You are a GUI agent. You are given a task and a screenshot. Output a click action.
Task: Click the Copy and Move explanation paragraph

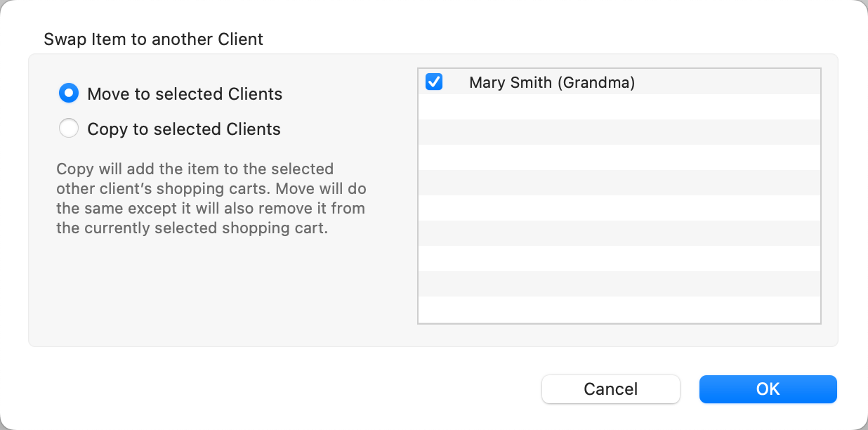[x=211, y=199]
